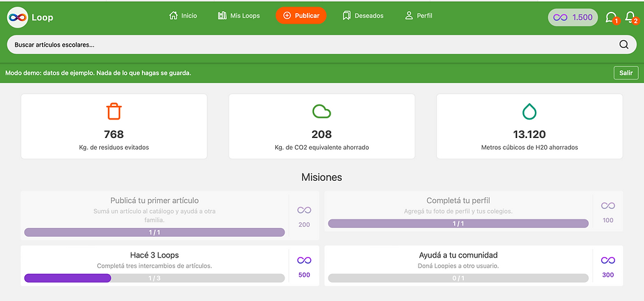Click progress bar of Completá tu perfil
This screenshot has height=301, width=644.
tap(459, 223)
